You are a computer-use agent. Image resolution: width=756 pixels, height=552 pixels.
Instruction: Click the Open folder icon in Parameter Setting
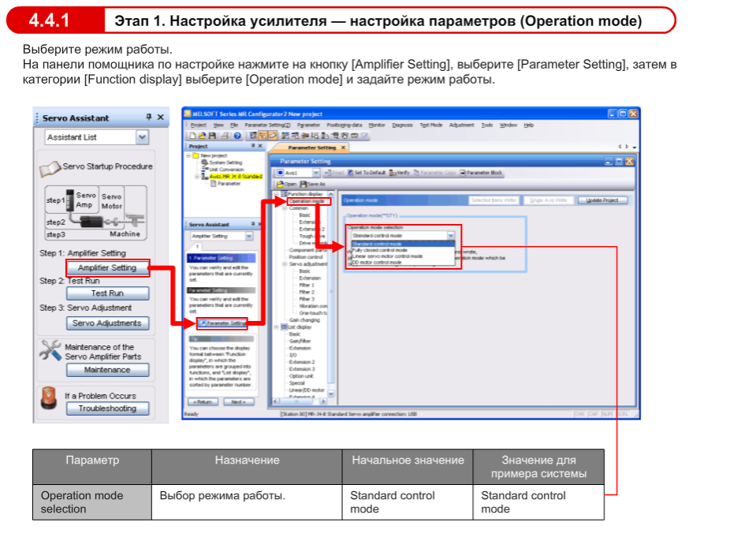pos(280,184)
